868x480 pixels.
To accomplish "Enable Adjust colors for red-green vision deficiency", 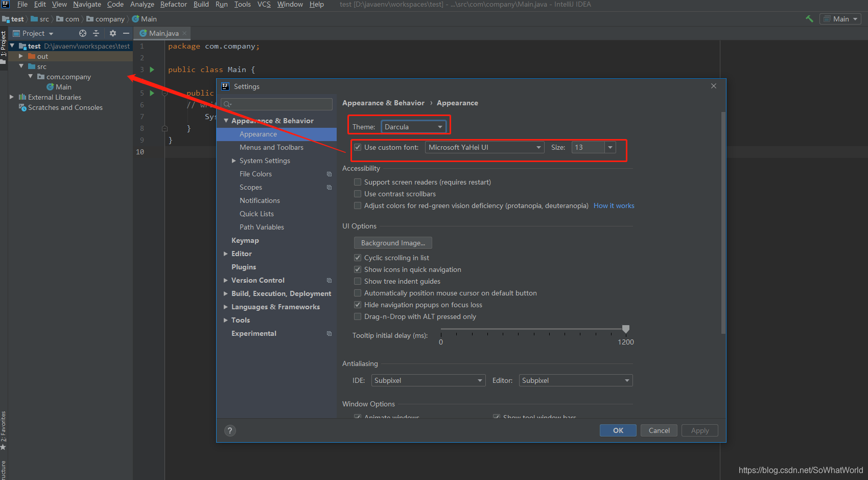I will point(358,205).
